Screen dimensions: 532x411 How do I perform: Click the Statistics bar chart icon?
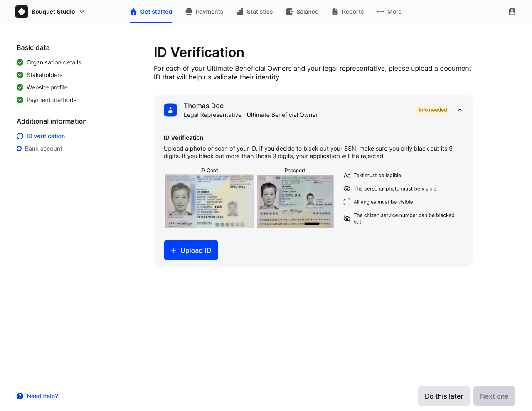point(240,12)
